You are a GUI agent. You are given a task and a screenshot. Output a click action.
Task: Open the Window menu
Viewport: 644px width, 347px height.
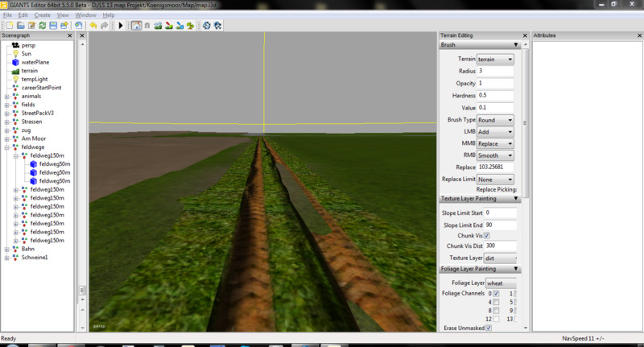[85, 15]
